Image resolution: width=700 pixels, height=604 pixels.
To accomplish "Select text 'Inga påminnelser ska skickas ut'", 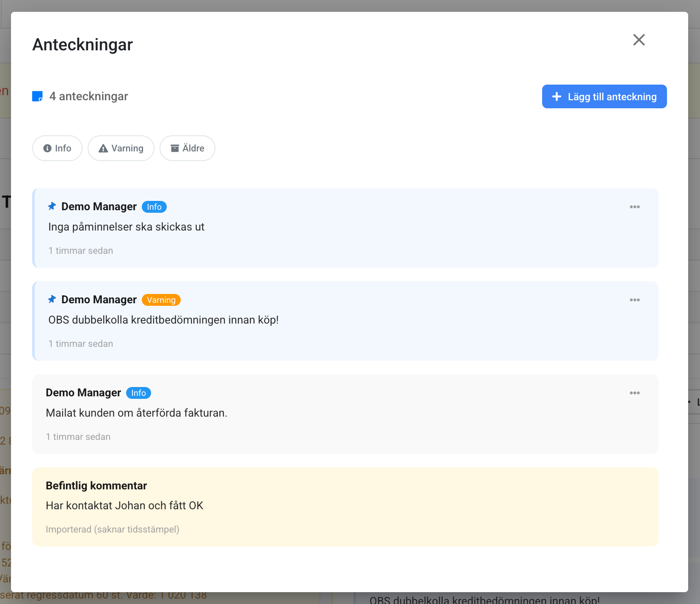I will pyautogui.click(x=126, y=227).
